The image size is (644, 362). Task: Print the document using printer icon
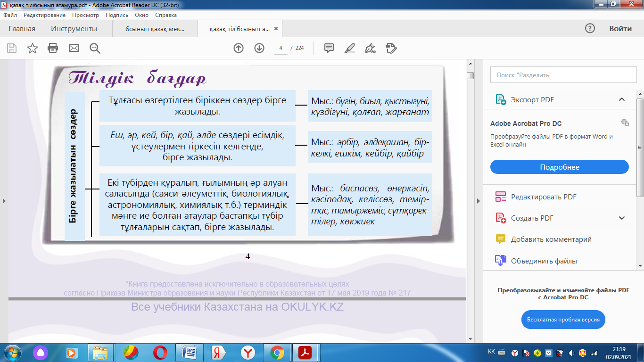point(53,48)
